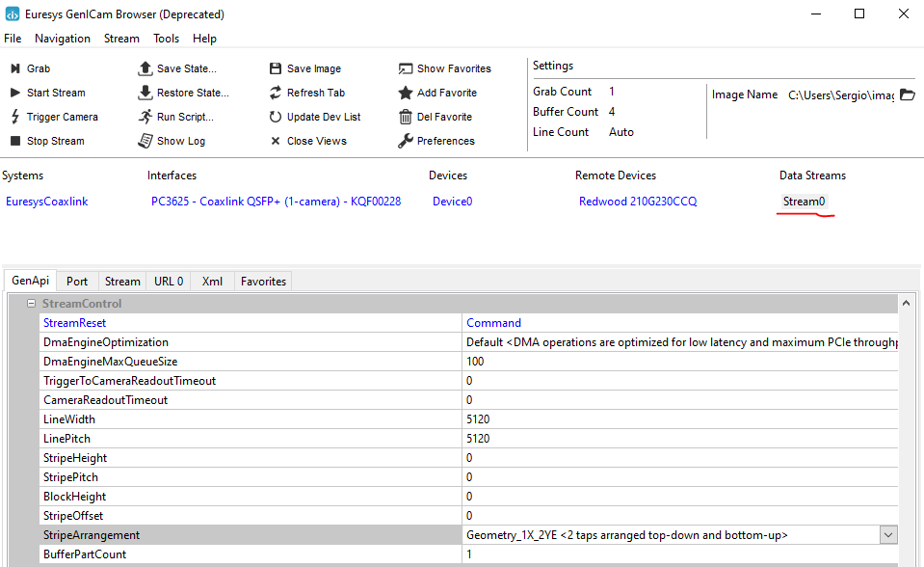Click the Add Favorite star icon
The height and width of the screenshot is (567, 924).
406,93
